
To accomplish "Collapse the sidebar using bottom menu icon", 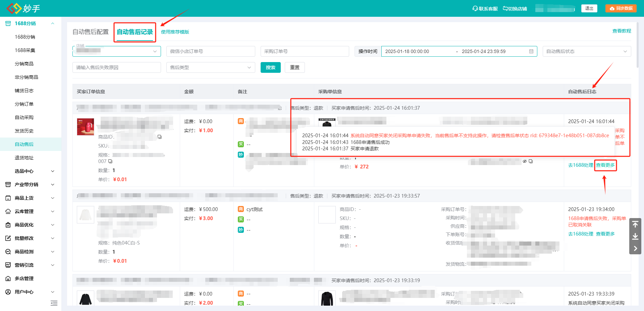I will point(54,303).
